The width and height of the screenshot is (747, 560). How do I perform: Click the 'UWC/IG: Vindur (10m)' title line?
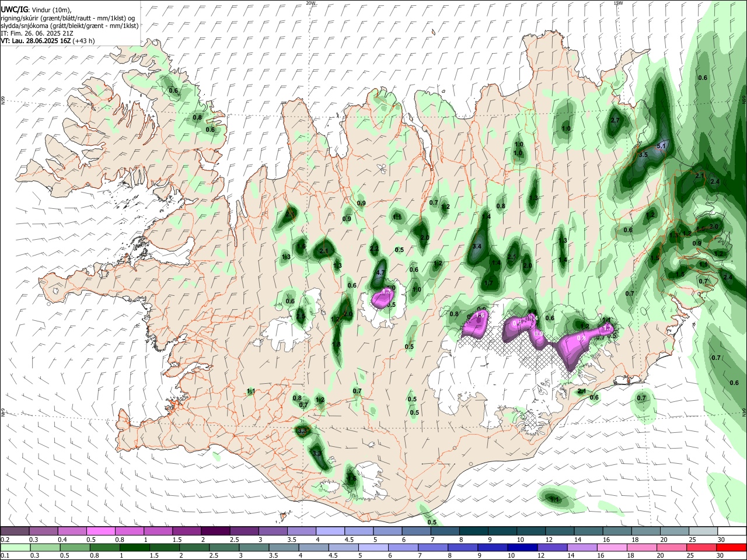[36, 9]
